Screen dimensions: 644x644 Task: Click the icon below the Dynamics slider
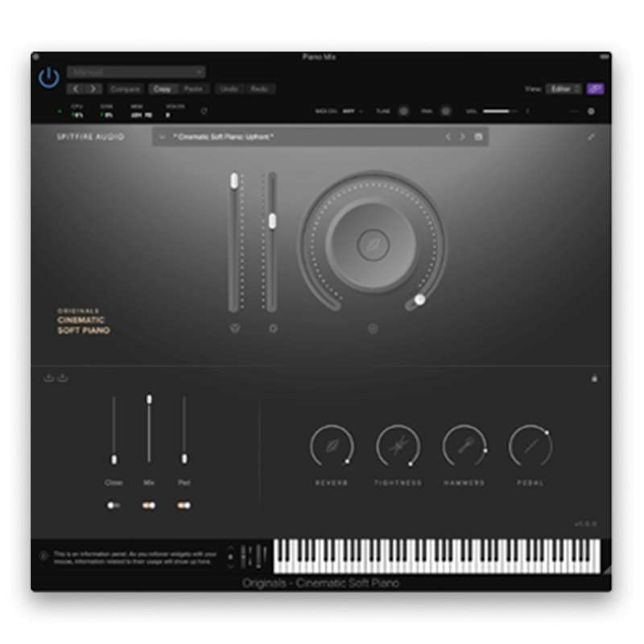(273, 328)
